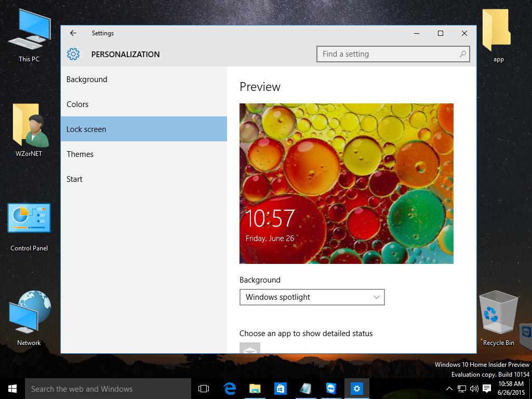Open the Themes section

(80, 154)
